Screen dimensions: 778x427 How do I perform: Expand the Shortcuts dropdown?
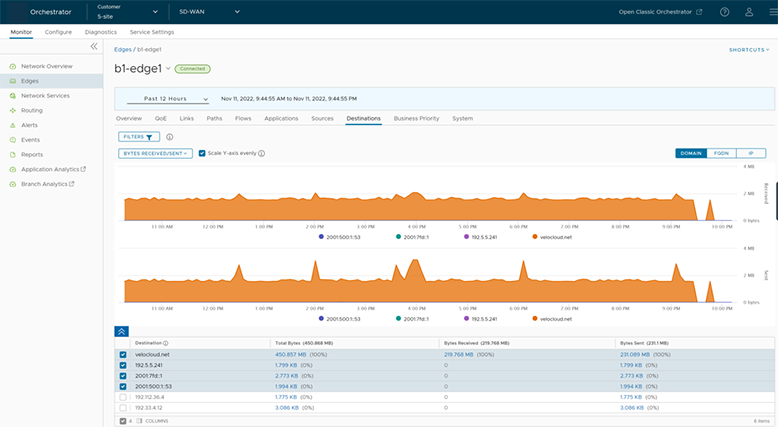coord(750,48)
